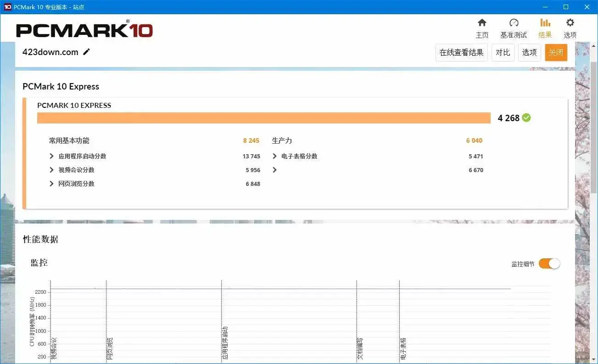
Task: Select the 基准测试 benchmark icon
Action: coord(514,28)
